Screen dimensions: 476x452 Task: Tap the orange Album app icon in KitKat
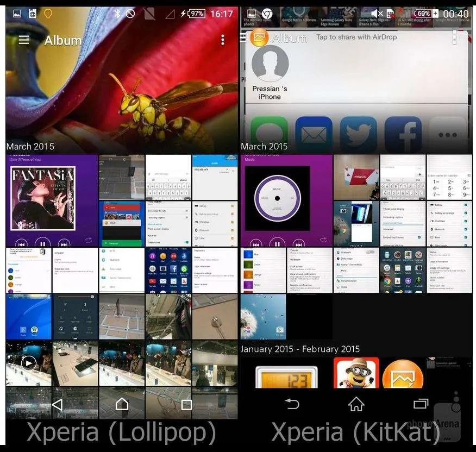(x=259, y=37)
